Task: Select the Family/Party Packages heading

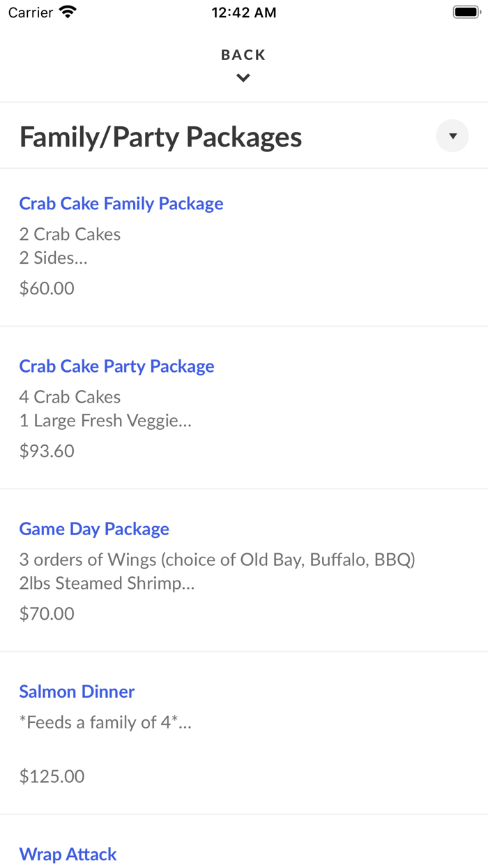Action: click(x=161, y=137)
